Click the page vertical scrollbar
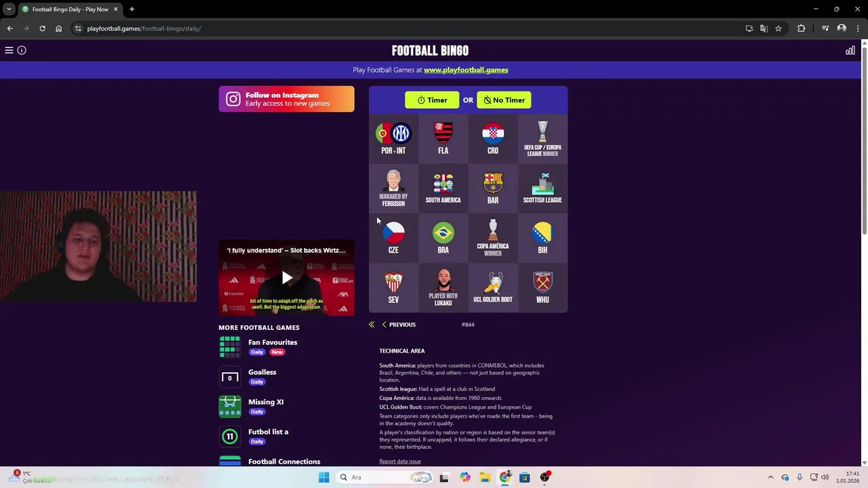Image resolution: width=868 pixels, height=488 pixels. pos(864,142)
